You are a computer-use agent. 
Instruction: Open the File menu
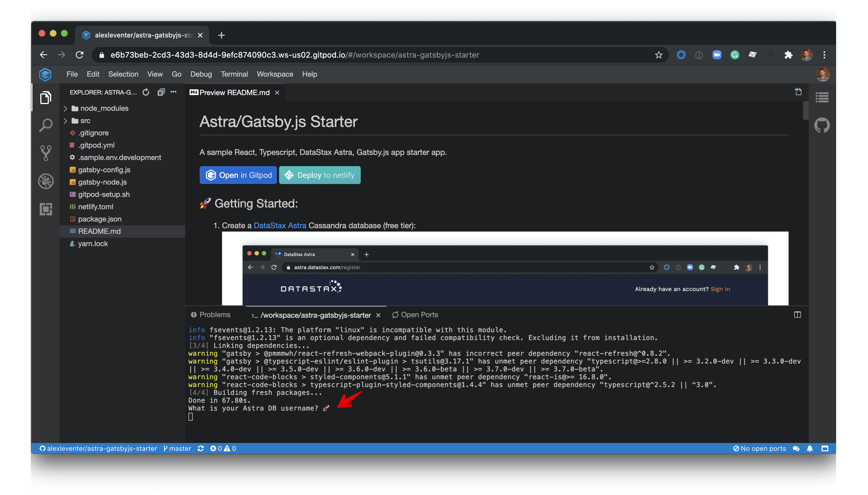(x=72, y=74)
